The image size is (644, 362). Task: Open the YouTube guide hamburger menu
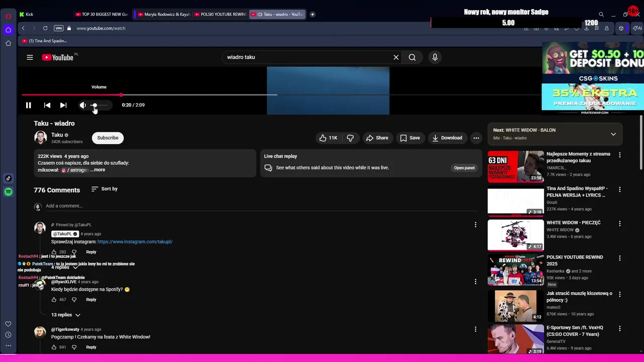coord(30,57)
